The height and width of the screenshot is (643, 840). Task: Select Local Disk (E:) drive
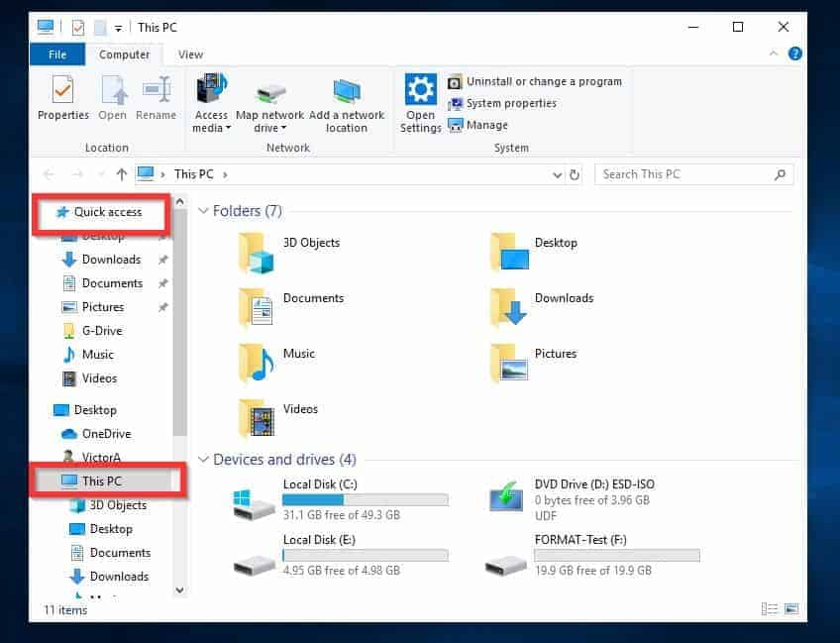pos(341,555)
